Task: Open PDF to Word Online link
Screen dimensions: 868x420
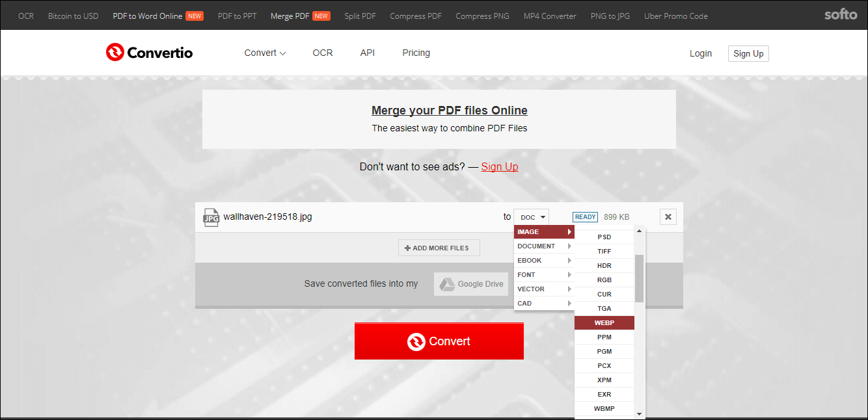Action: [148, 16]
